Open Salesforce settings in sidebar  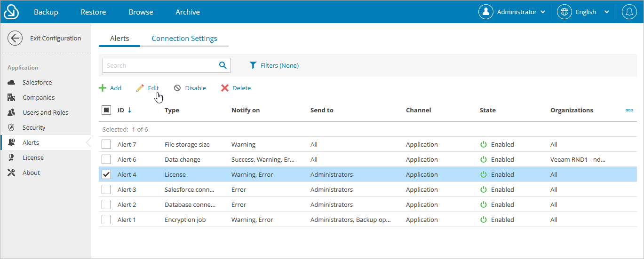pos(37,82)
